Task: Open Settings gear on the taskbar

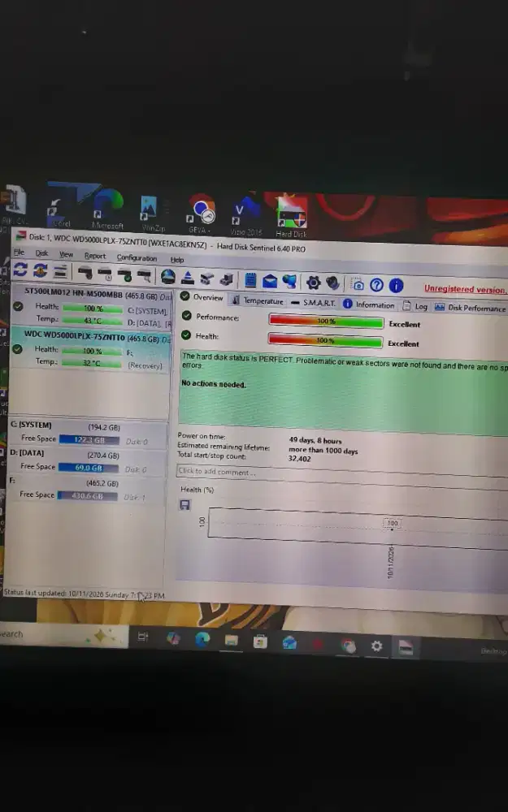Action: pyautogui.click(x=377, y=646)
